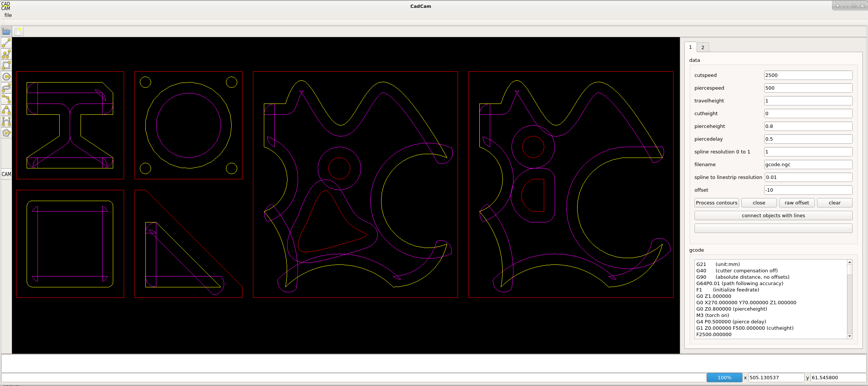Click the always-on-top window button in titlebar
This screenshot has height=386, width=868.
coord(837,6)
